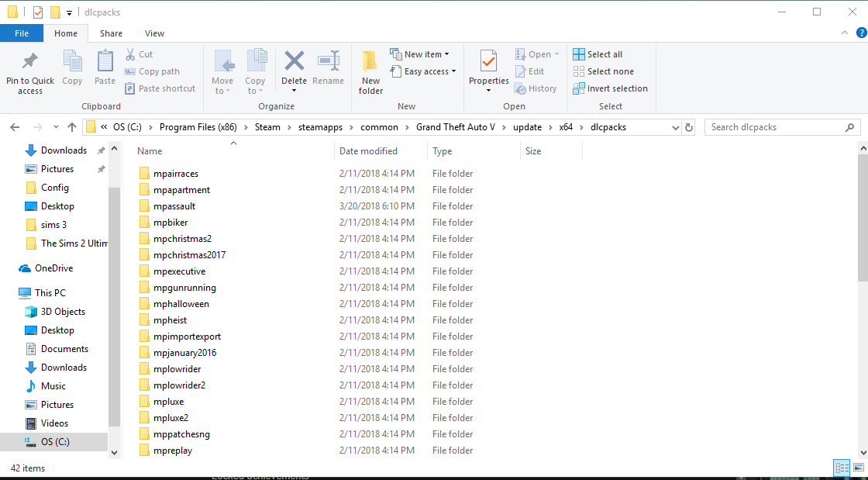
Task: Open address bar history dropdown
Action: pyautogui.click(x=676, y=127)
